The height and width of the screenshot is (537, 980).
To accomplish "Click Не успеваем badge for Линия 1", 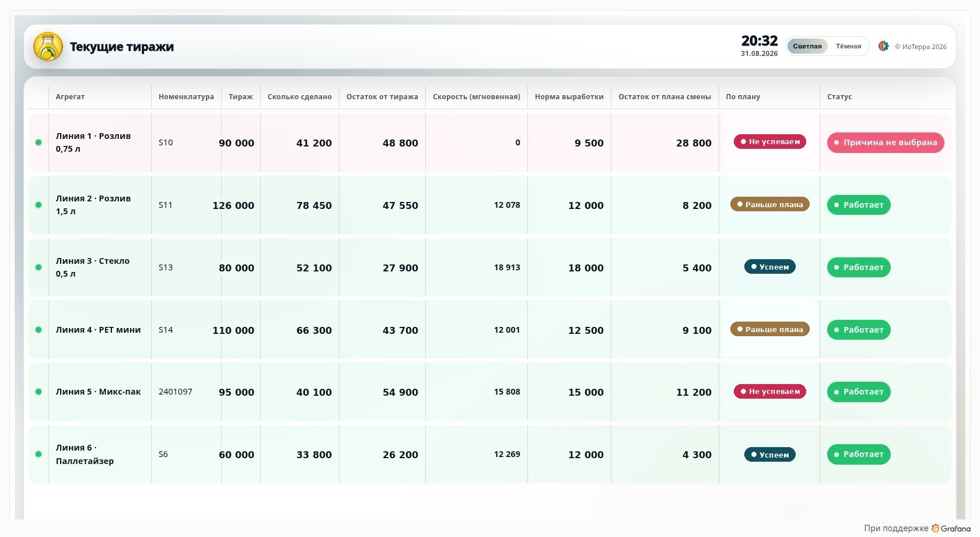I will click(770, 142).
